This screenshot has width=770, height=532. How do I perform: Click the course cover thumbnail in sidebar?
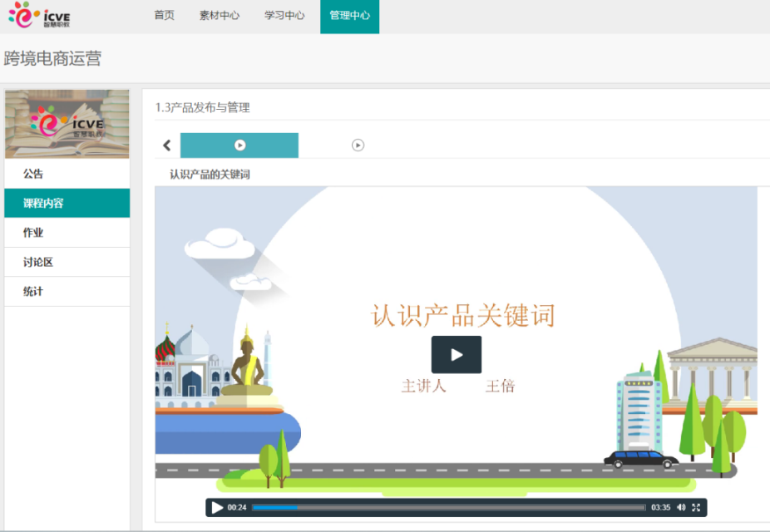coord(67,124)
